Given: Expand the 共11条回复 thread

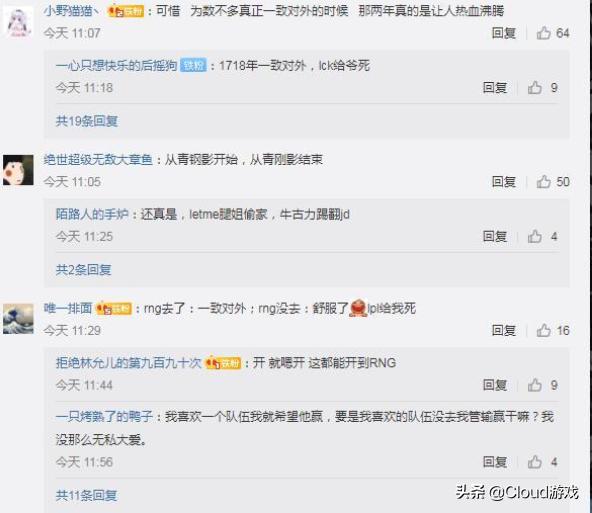Looking at the screenshot, I should pos(86,495).
